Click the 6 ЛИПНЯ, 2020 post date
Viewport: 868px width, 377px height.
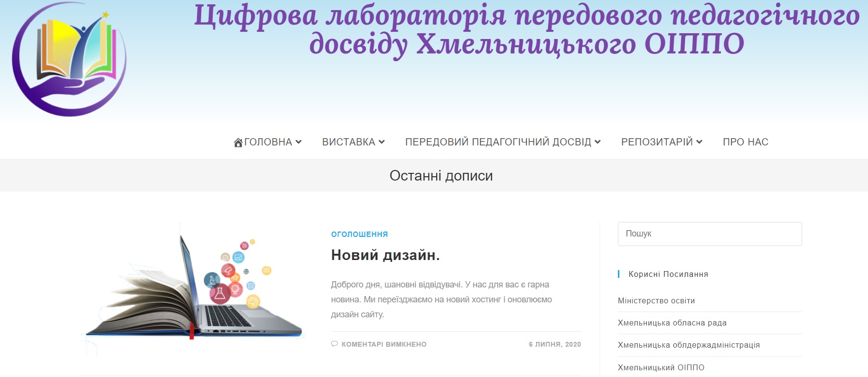555,344
